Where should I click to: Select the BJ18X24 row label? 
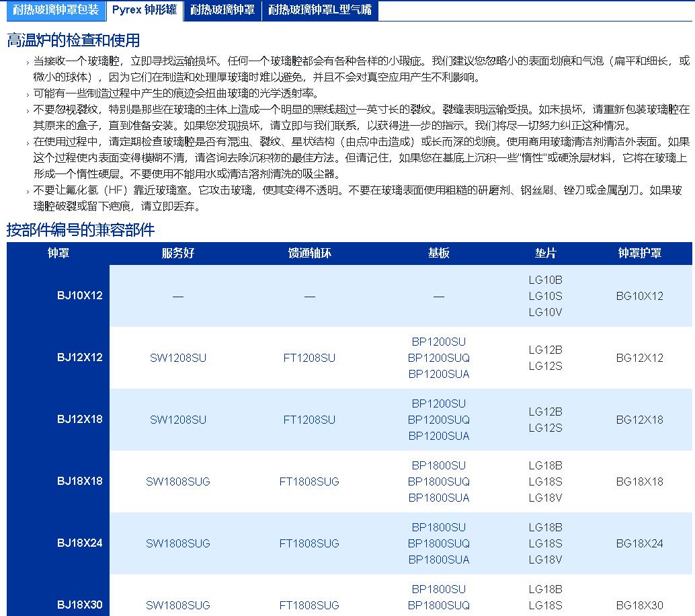[80, 543]
